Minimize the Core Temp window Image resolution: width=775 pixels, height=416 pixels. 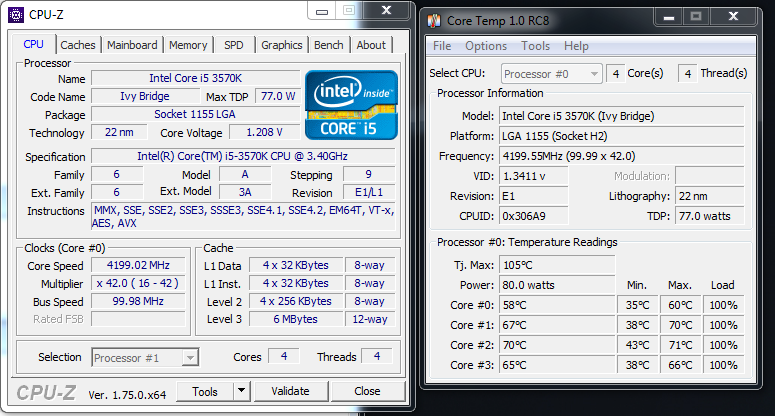(x=669, y=17)
